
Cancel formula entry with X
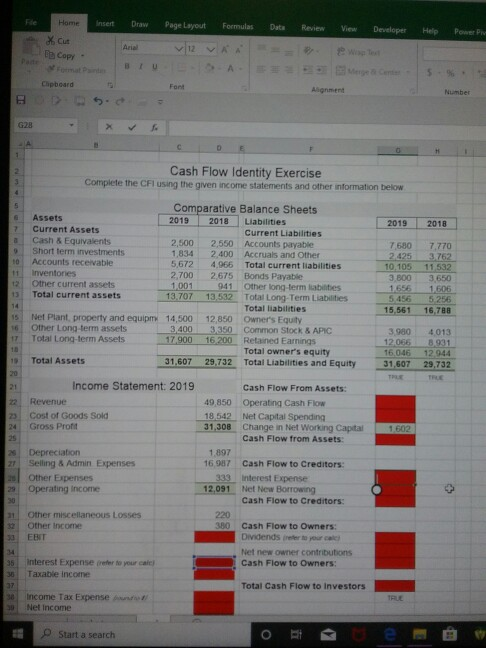(x=108, y=127)
